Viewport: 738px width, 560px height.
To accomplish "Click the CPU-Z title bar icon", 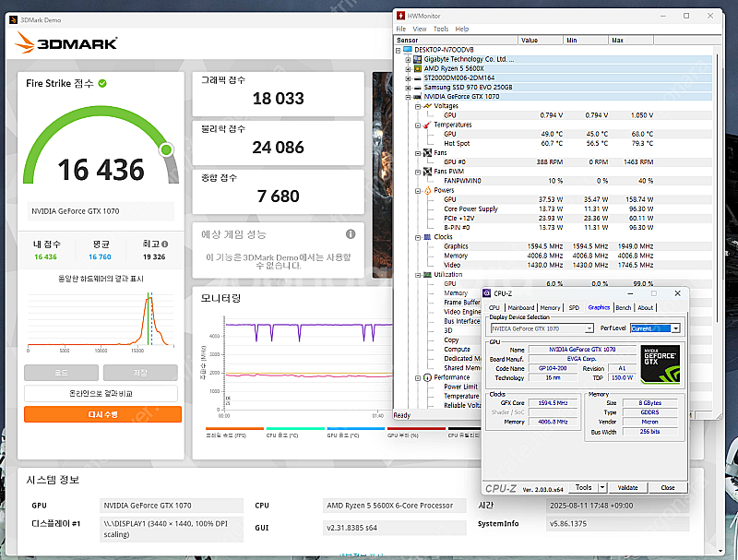I will pyautogui.click(x=487, y=293).
